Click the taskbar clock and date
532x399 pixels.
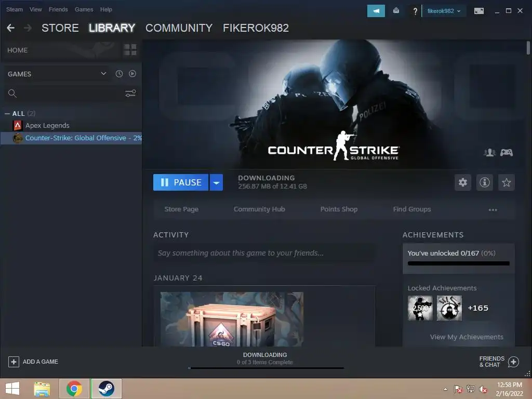[x=510, y=389]
